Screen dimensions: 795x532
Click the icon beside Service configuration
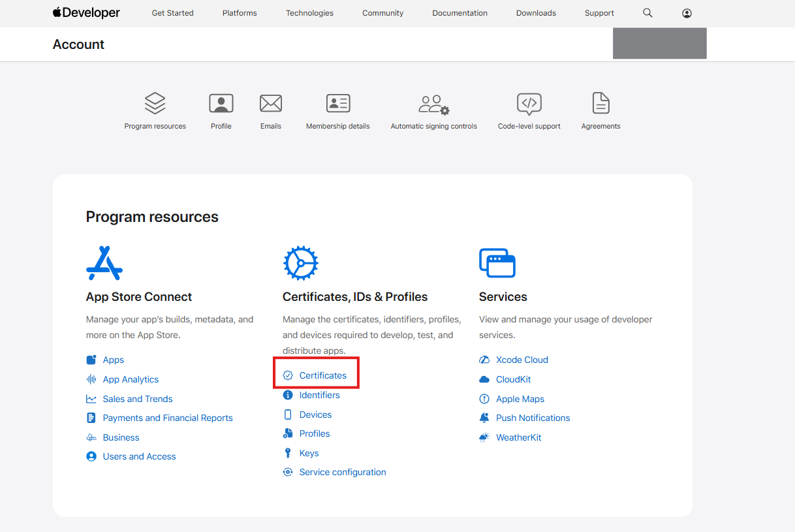[x=288, y=472]
